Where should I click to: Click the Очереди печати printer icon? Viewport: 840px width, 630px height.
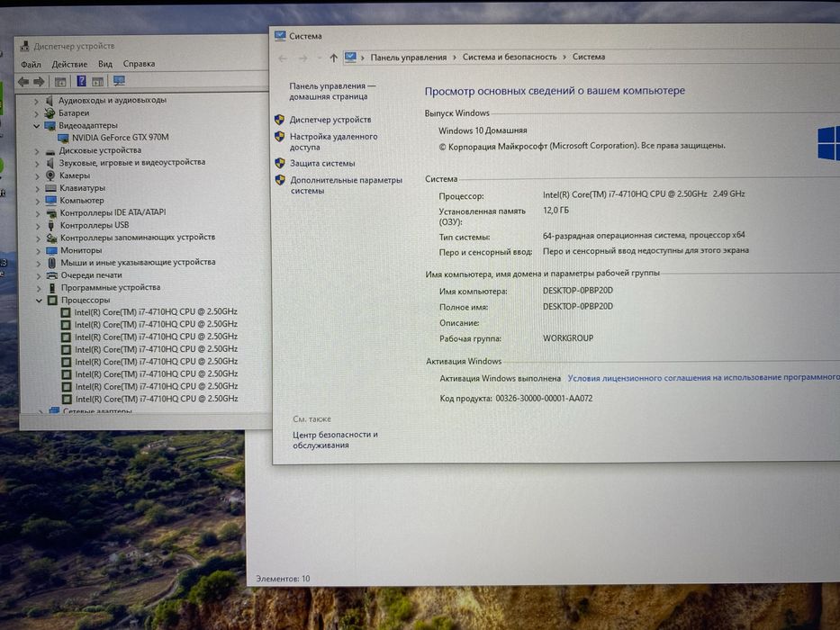pyautogui.click(x=52, y=275)
